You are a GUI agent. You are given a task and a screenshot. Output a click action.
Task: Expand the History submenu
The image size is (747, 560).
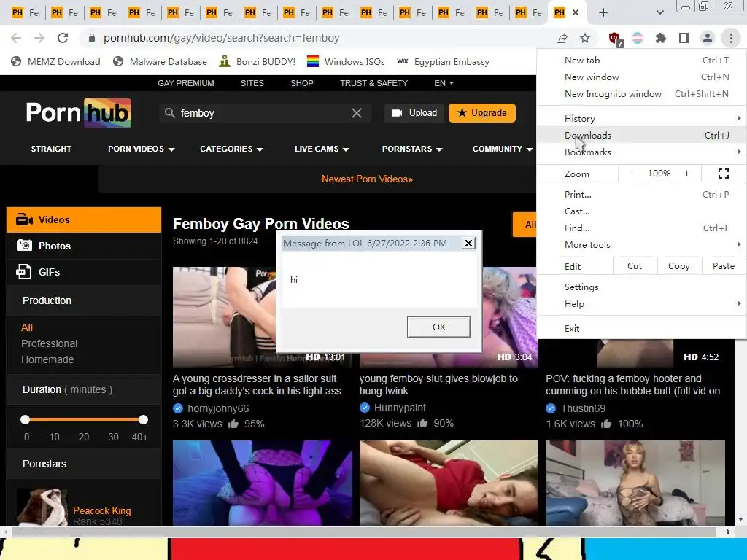[641, 119]
